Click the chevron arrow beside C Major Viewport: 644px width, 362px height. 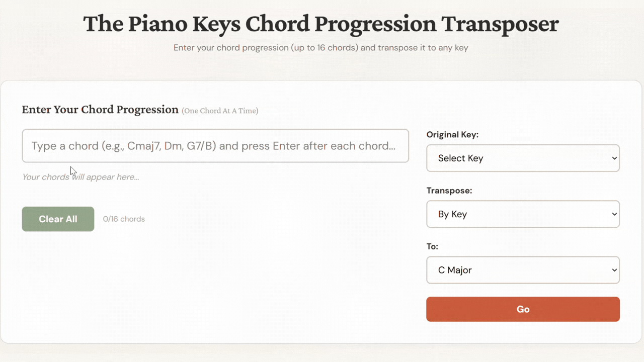(x=614, y=270)
